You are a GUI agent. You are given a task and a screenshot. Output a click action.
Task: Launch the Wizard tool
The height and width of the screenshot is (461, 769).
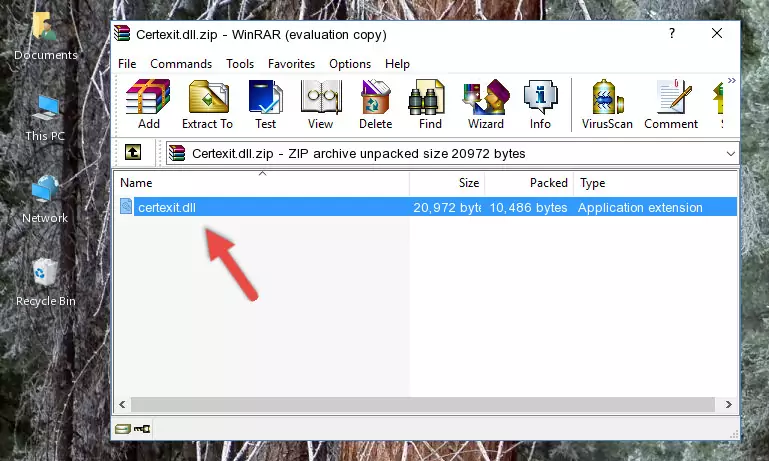486,104
